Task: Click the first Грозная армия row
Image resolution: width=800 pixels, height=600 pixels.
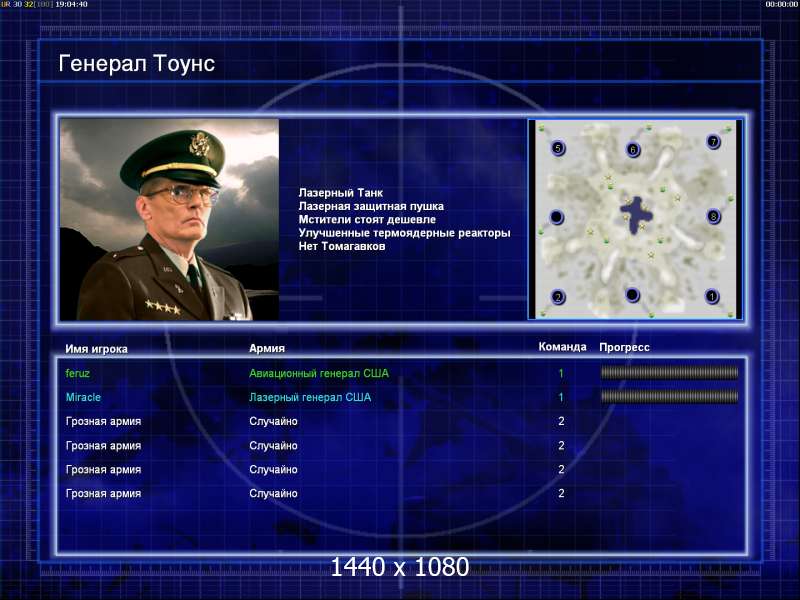Action: [x=401, y=421]
